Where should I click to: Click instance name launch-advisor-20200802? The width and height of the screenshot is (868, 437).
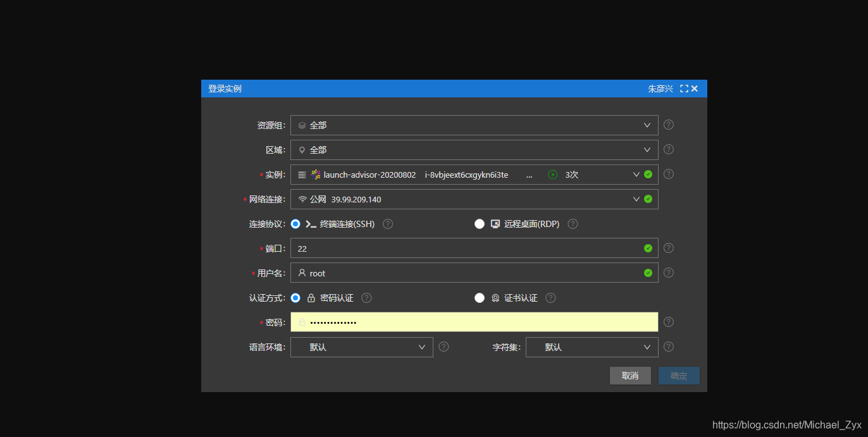369,175
